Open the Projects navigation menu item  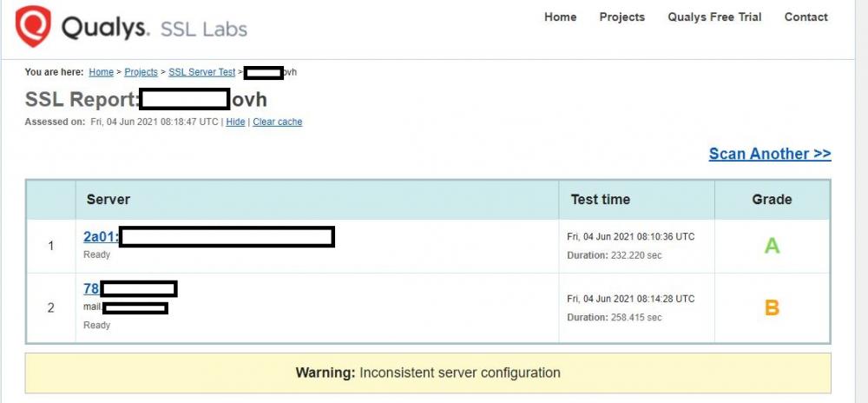tap(622, 17)
